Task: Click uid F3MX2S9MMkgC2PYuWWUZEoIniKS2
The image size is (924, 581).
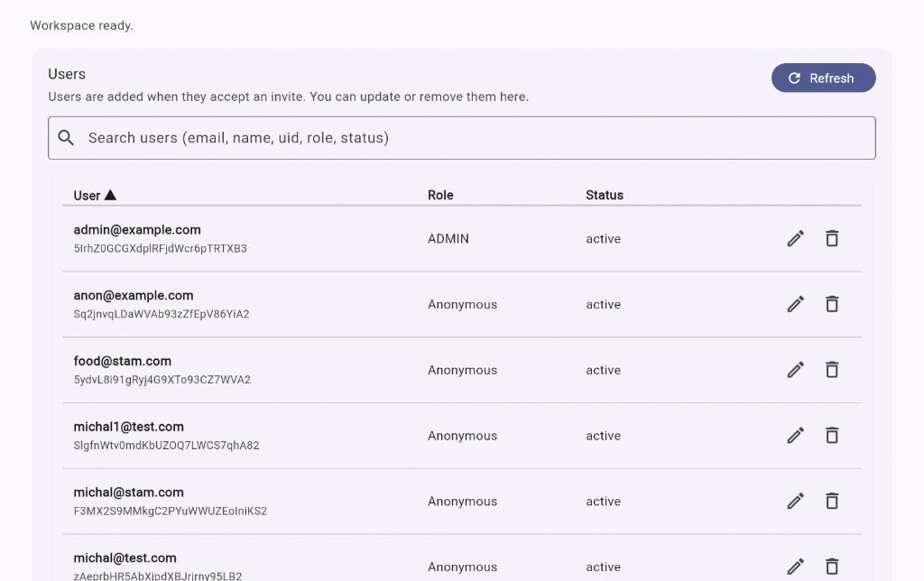Action: (171, 511)
